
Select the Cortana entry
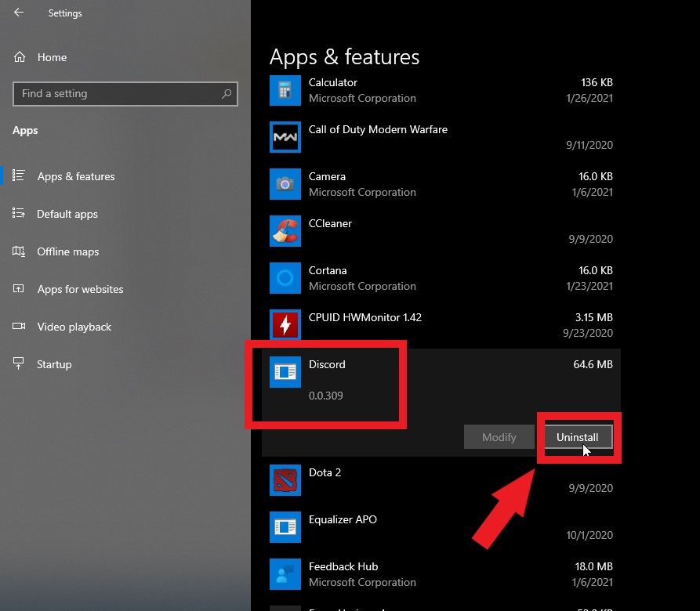(x=441, y=278)
